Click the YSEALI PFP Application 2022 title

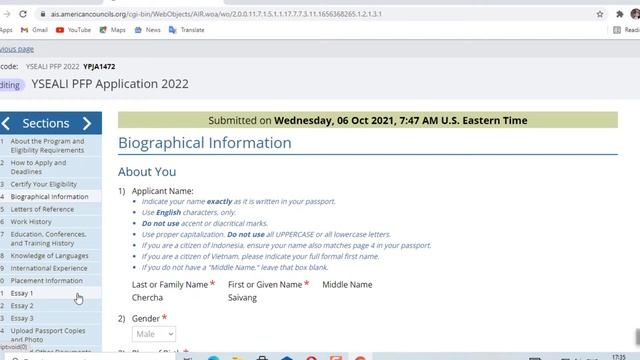pos(110,84)
